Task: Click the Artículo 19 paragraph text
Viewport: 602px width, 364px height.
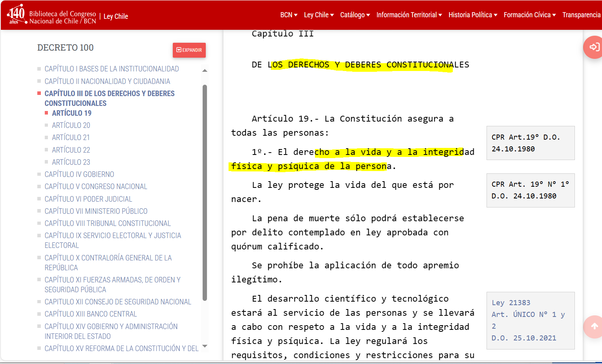Action: pyautogui.click(x=342, y=126)
